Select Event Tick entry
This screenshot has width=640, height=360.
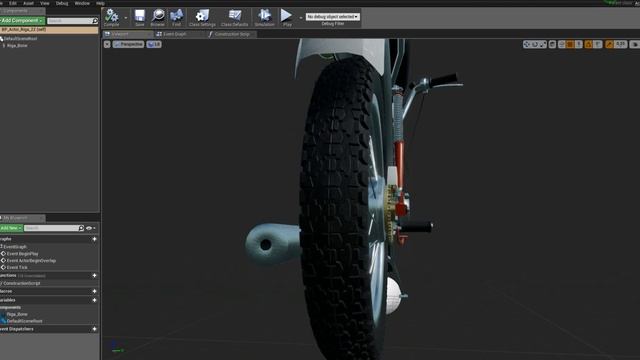click(x=17, y=268)
